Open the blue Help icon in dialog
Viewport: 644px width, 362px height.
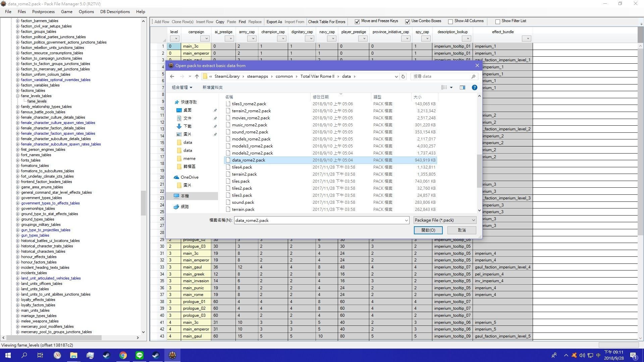click(474, 87)
